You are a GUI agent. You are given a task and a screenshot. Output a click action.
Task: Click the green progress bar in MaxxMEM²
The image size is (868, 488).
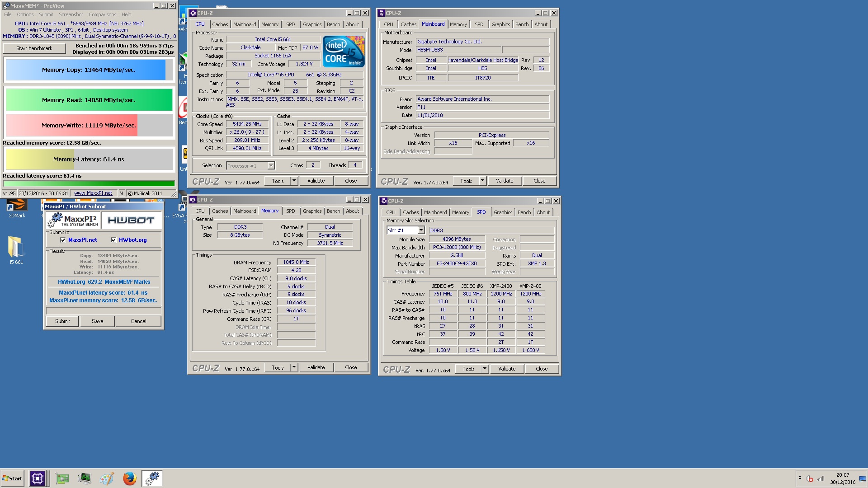point(89,183)
